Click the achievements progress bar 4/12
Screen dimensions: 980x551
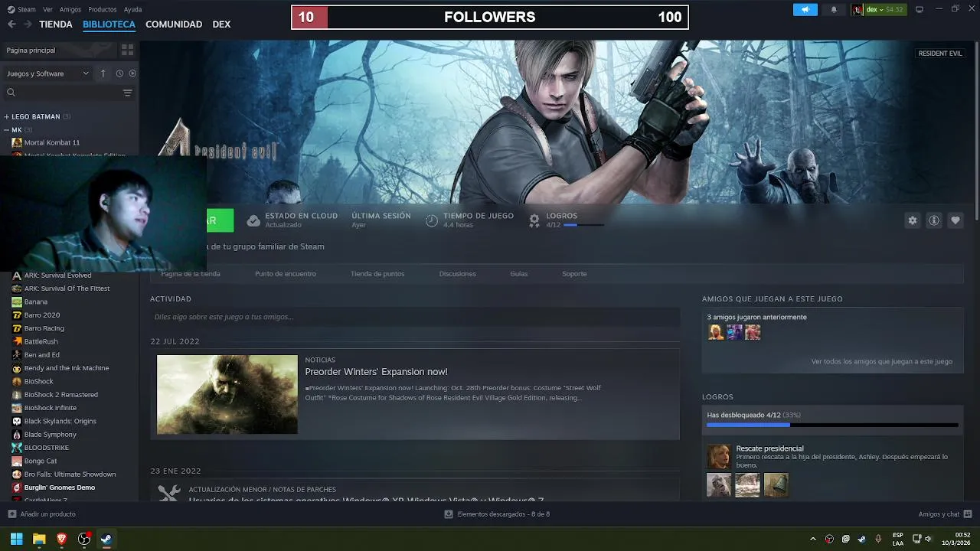click(832, 425)
